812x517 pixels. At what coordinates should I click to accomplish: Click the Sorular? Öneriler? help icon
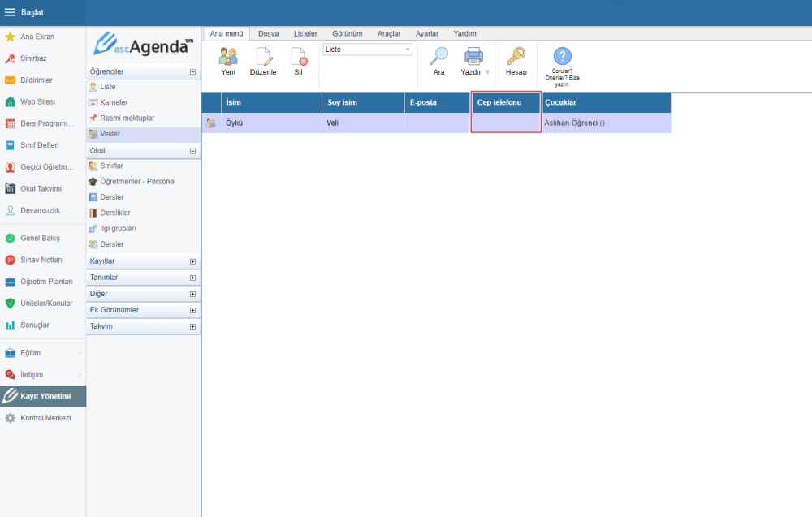tap(562, 56)
